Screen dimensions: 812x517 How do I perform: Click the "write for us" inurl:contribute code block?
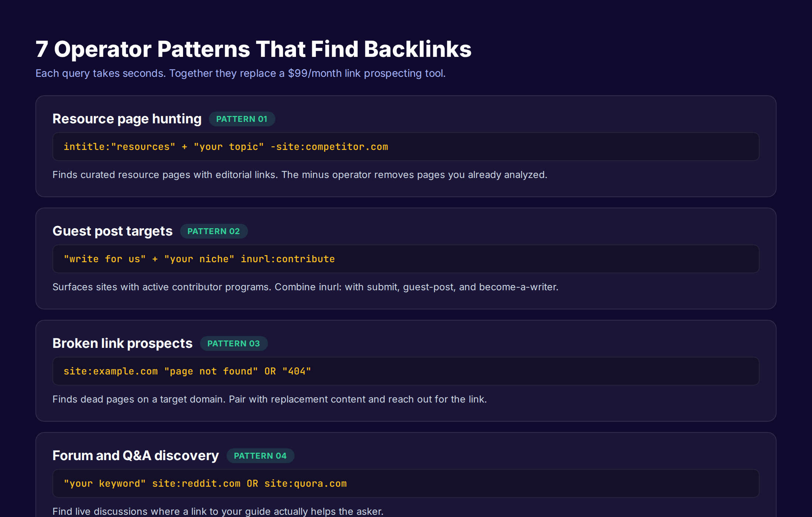click(406, 259)
